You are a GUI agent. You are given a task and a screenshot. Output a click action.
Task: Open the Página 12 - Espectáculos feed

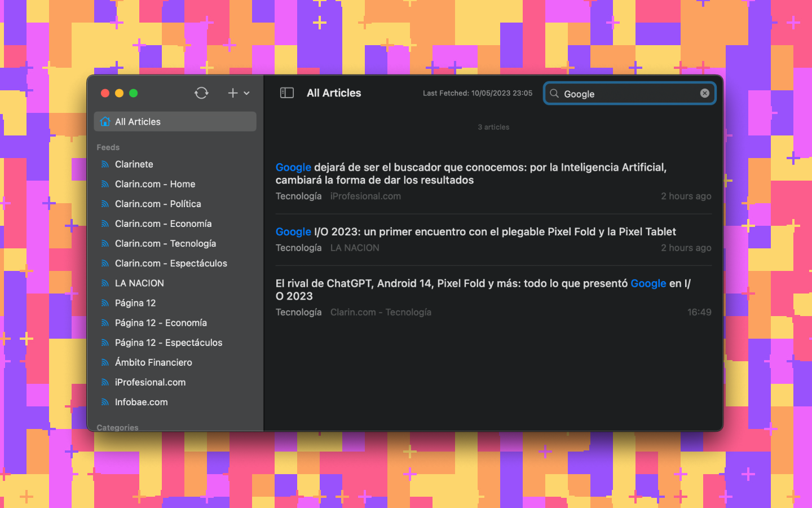tap(175, 343)
